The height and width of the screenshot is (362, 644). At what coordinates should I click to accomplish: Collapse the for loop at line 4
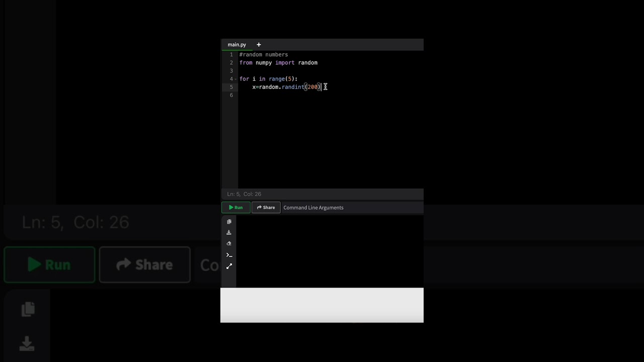(x=235, y=79)
